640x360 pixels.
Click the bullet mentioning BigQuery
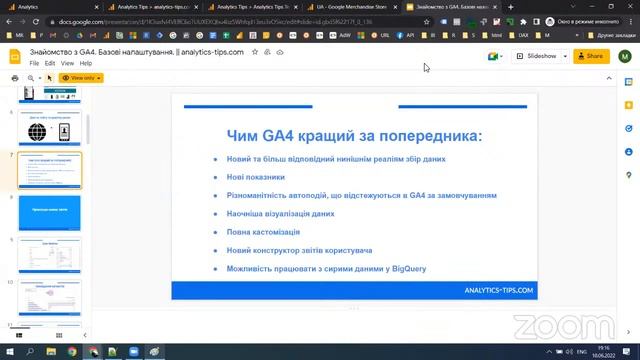(x=326, y=269)
